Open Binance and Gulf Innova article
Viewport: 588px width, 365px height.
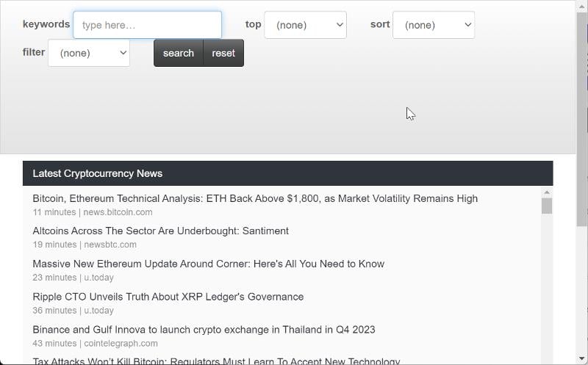[x=204, y=330]
